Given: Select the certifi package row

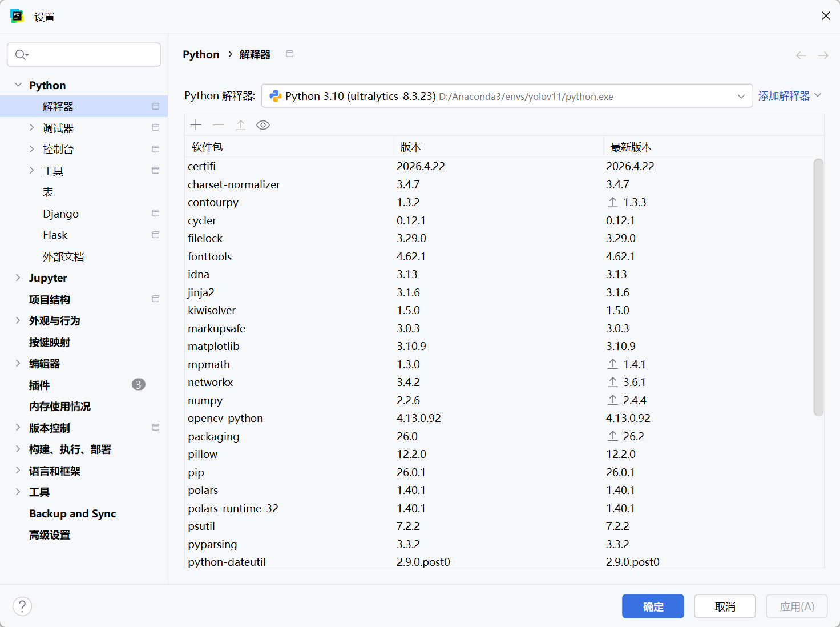Looking at the screenshot, I should [x=499, y=166].
